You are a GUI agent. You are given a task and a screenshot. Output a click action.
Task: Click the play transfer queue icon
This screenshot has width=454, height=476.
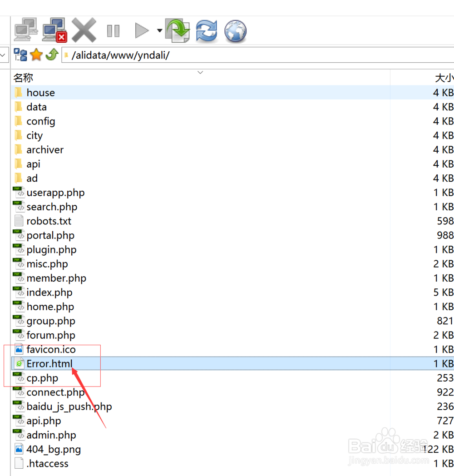[142, 30]
